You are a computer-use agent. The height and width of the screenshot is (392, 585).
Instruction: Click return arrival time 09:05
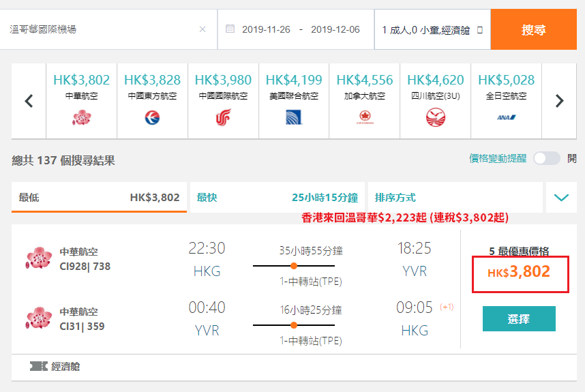tap(414, 307)
